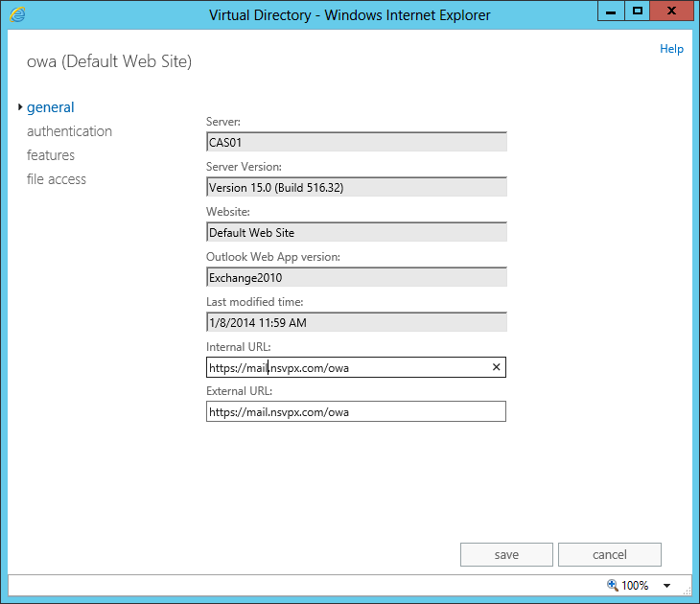This screenshot has width=700, height=604.
Task: Click the Server field showing CAS01
Action: pyautogui.click(x=356, y=143)
